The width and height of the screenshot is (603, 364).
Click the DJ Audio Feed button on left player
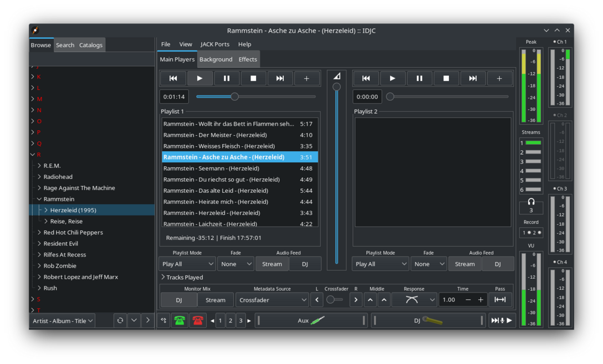305,264
